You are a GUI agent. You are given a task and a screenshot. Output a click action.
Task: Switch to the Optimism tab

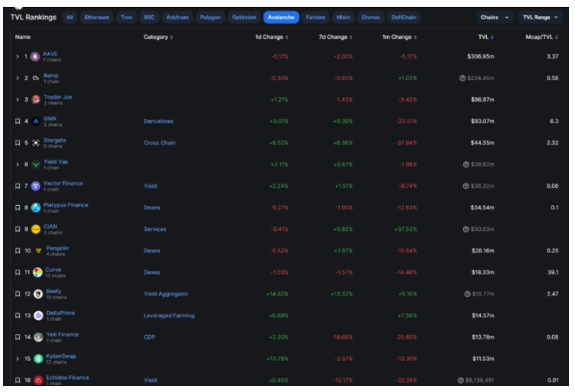tap(244, 17)
